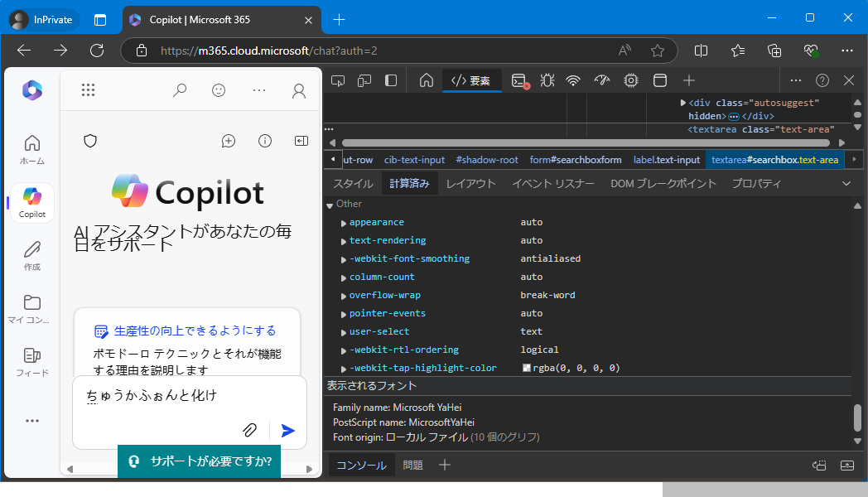The image size is (868, 497).
Task: Expand the appearance property
Action: point(343,223)
